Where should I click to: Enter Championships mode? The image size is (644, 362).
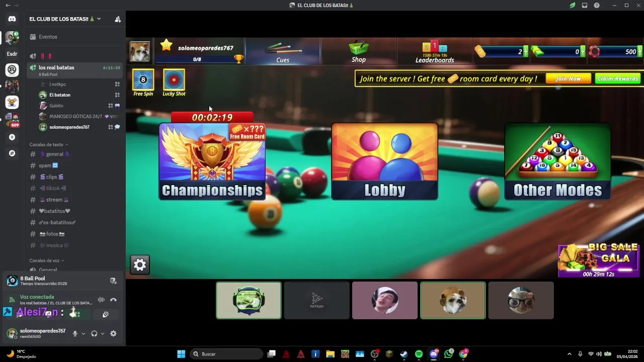[212, 161]
